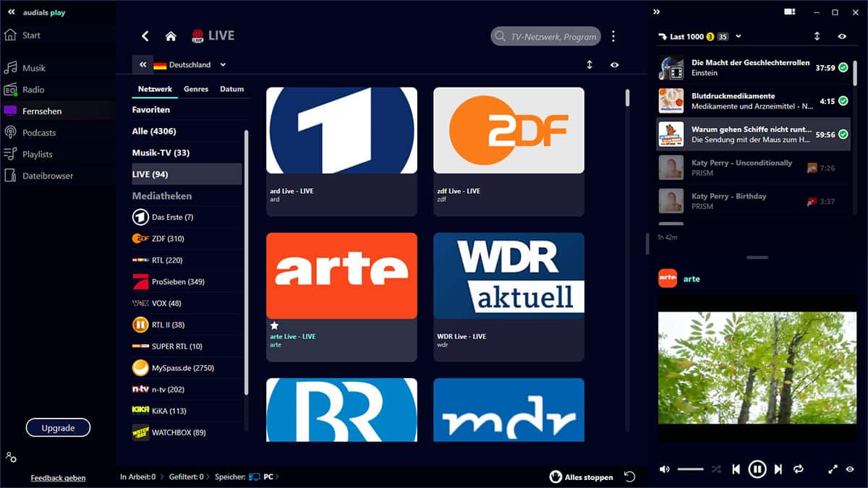Select Alle (4306) entry
Viewport: 868px width, 488px height.
point(187,131)
